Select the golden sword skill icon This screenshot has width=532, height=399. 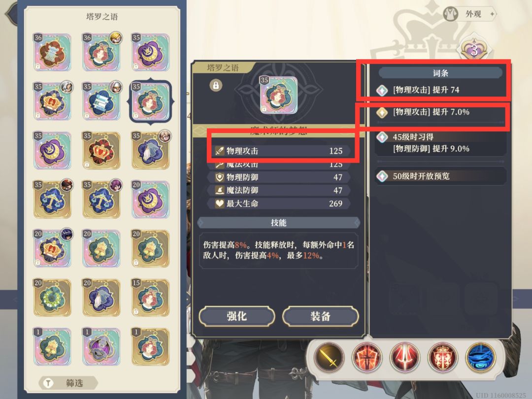328,357
